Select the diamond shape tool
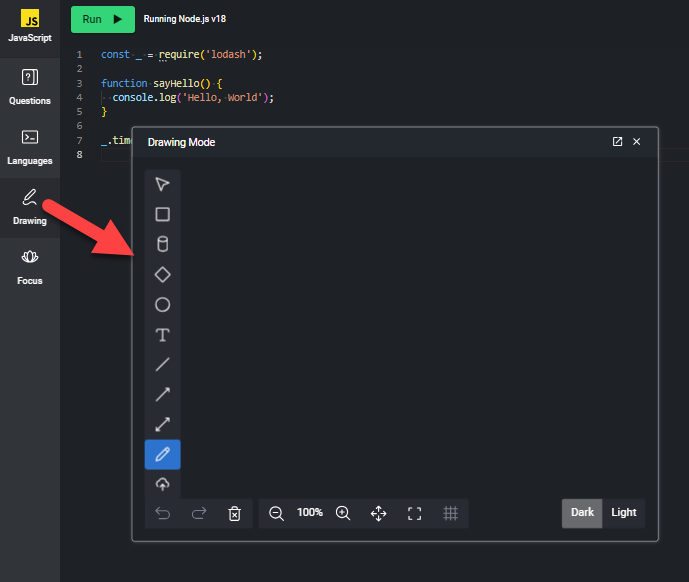 (x=162, y=274)
